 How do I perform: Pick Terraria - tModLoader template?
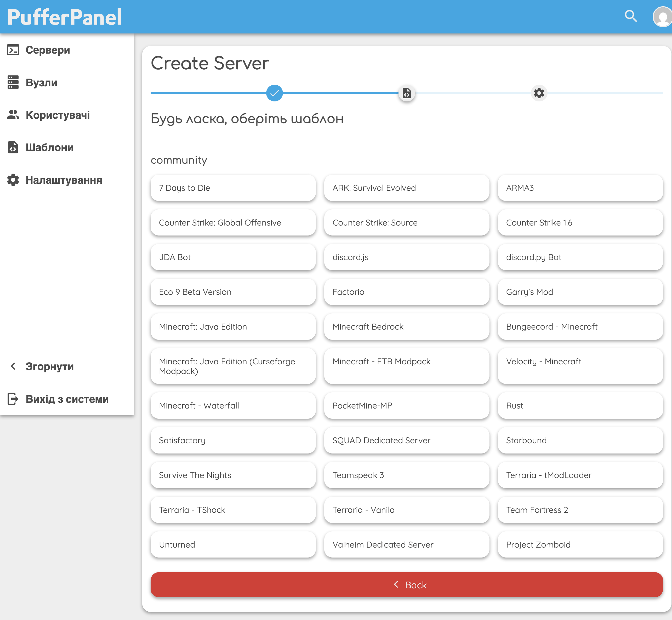(x=580, y=475)
